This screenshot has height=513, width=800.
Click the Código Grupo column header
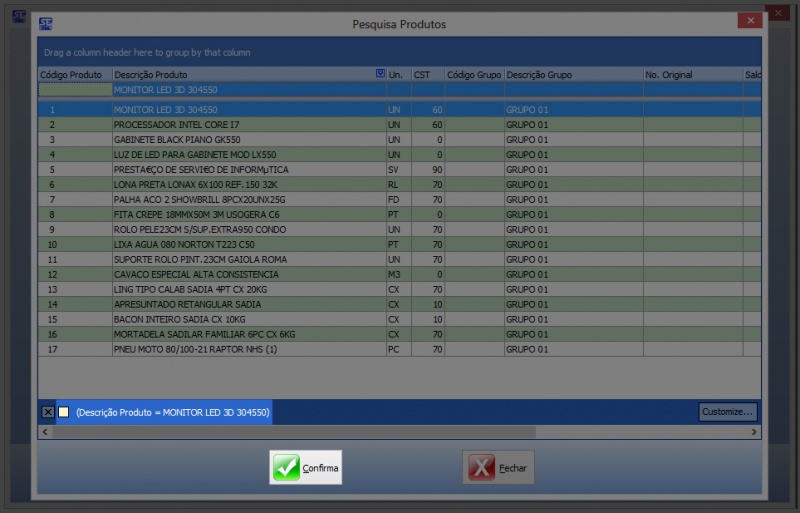473,75
